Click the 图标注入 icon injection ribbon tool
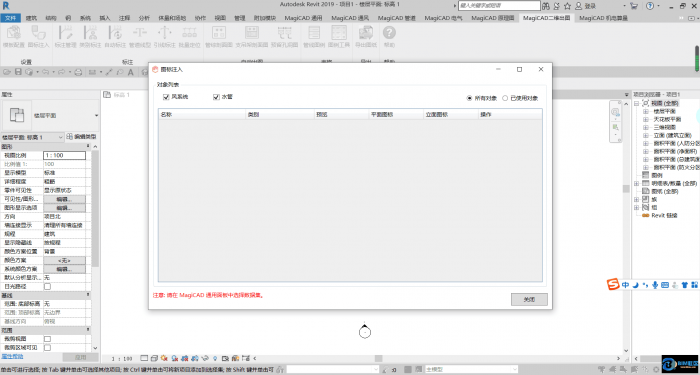This screenshot has width=700, height=375. tap(38, 37)
